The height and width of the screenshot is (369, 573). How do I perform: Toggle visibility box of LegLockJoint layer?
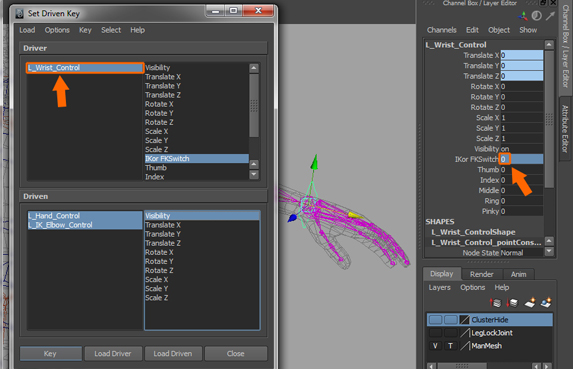click(435, 332)
